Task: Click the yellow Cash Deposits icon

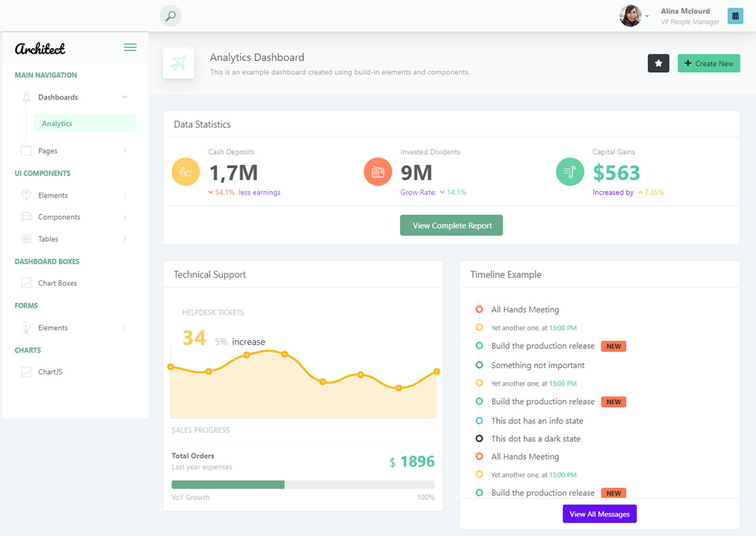Action: (x=186, y=172)
